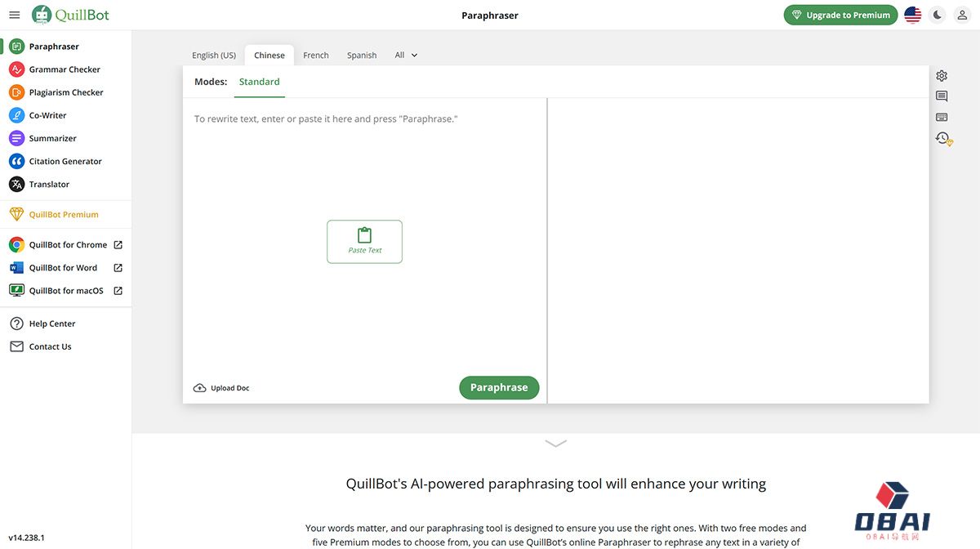Click the Paraphraser title in header
This screenshot has height=549, width=980.
[490, 16]
